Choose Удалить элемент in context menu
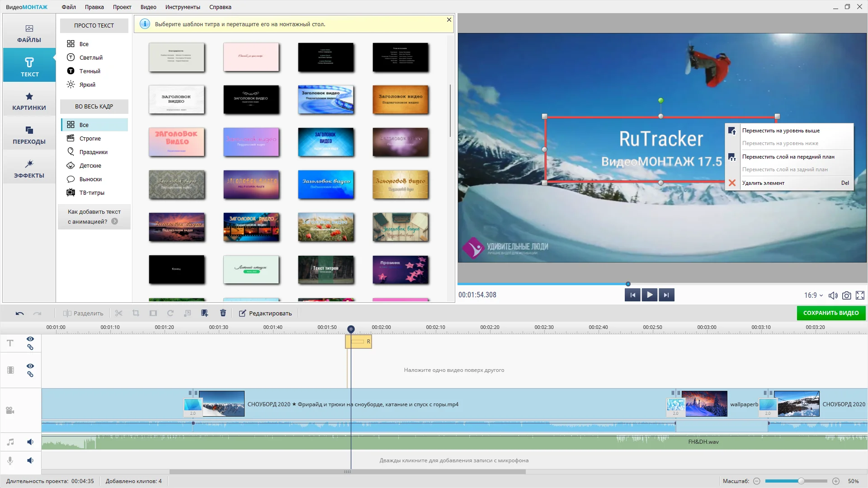This screenshot has width=868, height=488. (x=789, y=183)
